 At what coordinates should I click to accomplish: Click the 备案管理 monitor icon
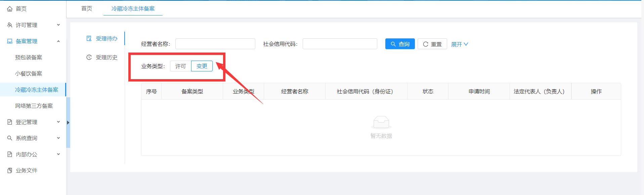point(10,41)
